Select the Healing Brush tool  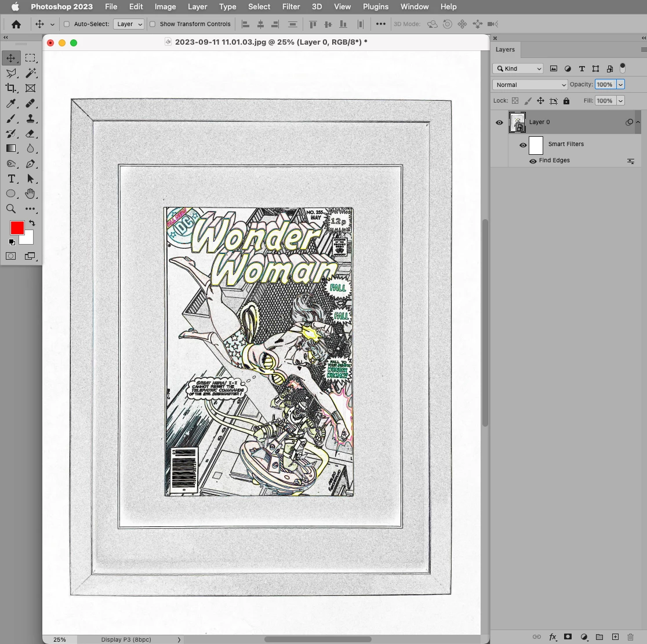tap(30, 104)
